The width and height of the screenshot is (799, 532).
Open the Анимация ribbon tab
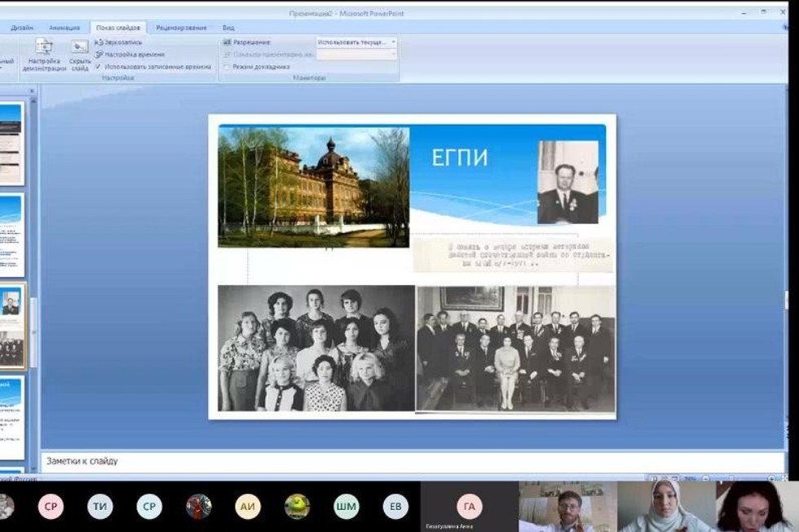[x=64, y=28]
